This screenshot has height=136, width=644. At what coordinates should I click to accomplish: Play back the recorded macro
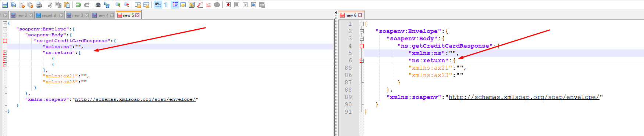coord(245,5)
